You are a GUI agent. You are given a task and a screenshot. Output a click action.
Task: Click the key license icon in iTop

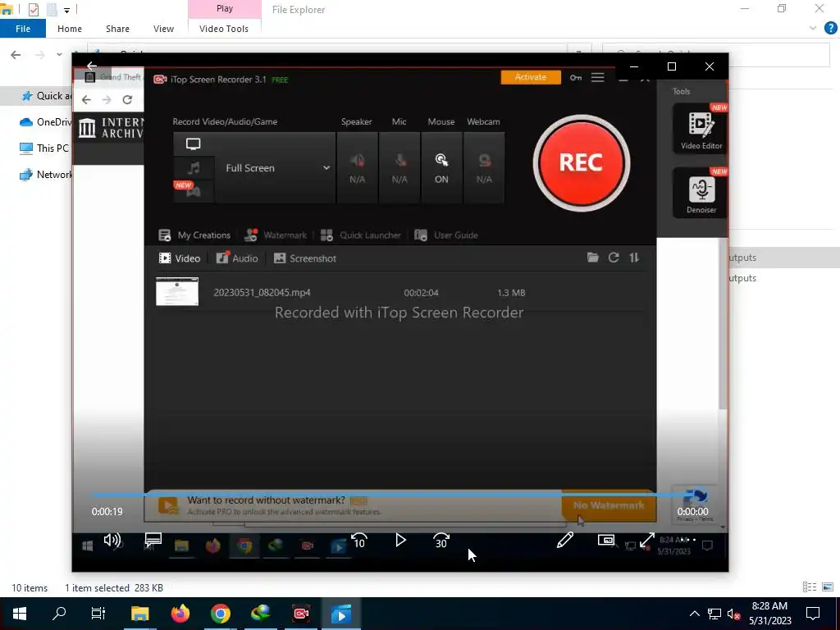576,78
